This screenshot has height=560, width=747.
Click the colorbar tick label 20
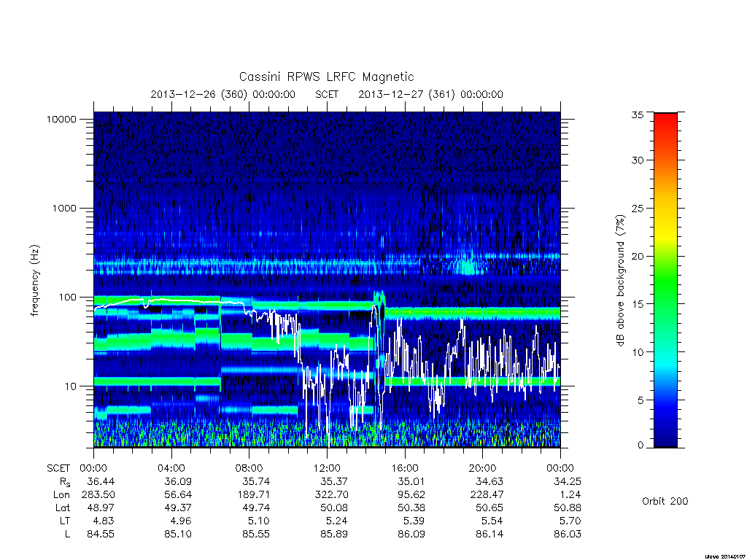coord(638,256)
